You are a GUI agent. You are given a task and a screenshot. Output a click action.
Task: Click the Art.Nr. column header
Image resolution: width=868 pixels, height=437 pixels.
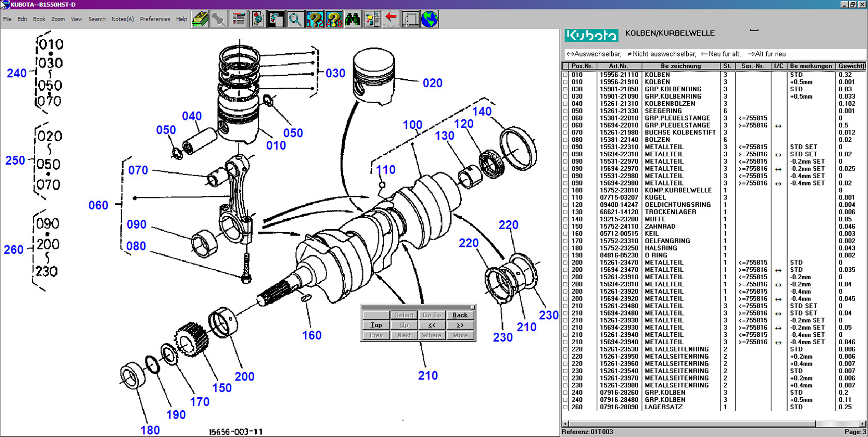tap(618, 66)
